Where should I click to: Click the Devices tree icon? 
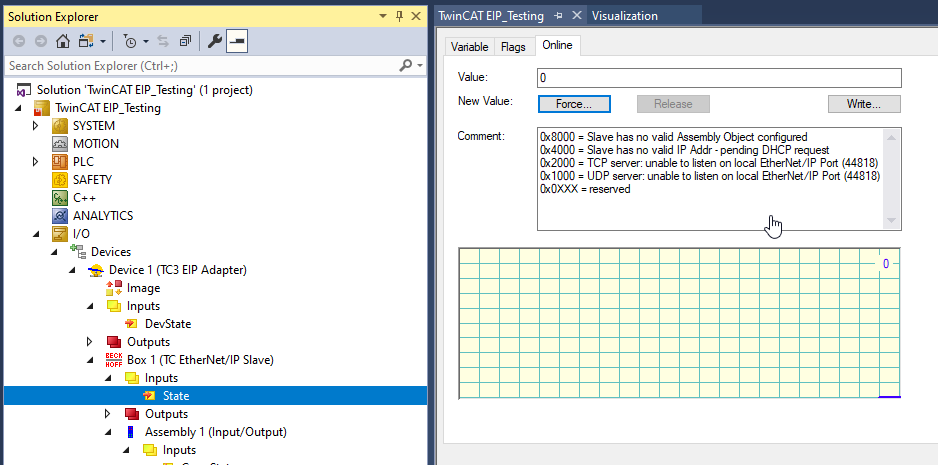(78, 251)
